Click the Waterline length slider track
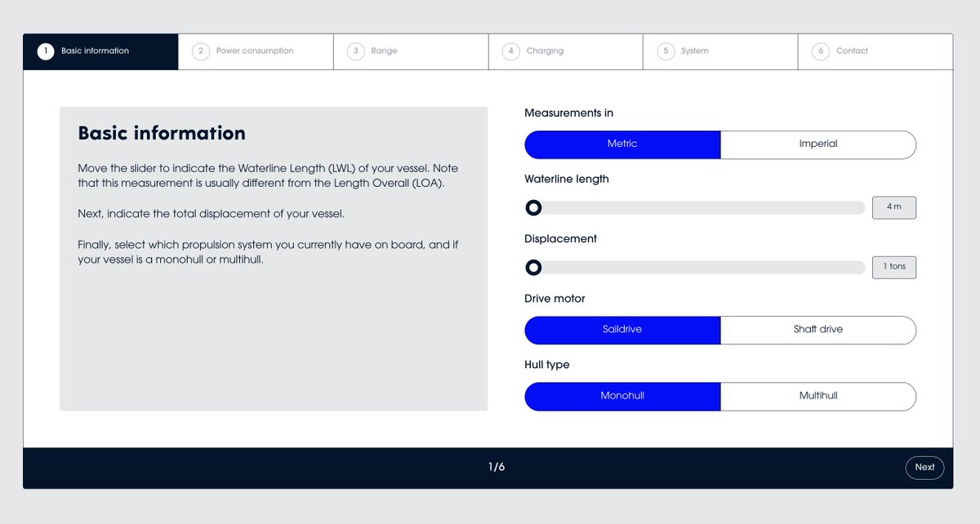Image resolution: width=980 pixels, height=524 pixels. coord(695,208)
